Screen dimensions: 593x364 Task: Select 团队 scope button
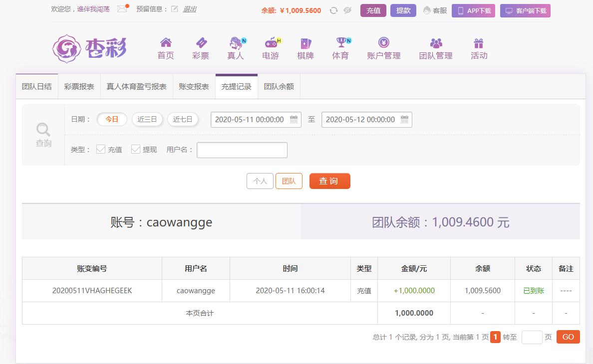coord(289,181)
